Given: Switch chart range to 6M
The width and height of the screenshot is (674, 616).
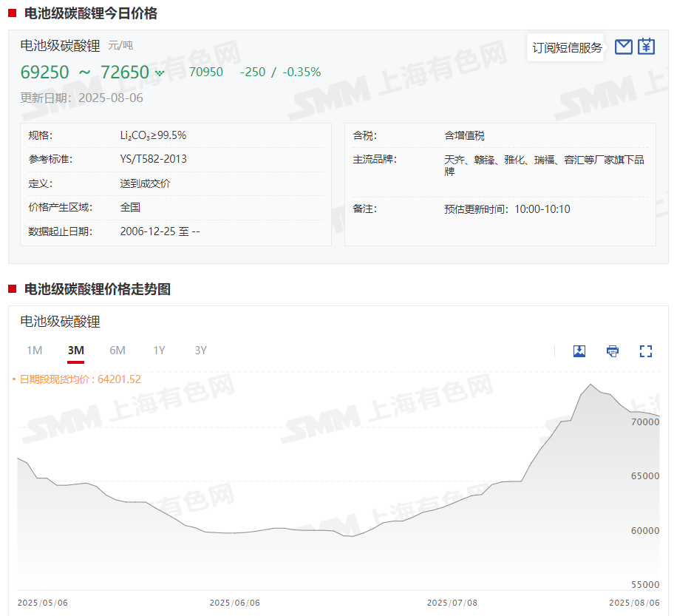Looking at the screenshot, I should (118, 351).
